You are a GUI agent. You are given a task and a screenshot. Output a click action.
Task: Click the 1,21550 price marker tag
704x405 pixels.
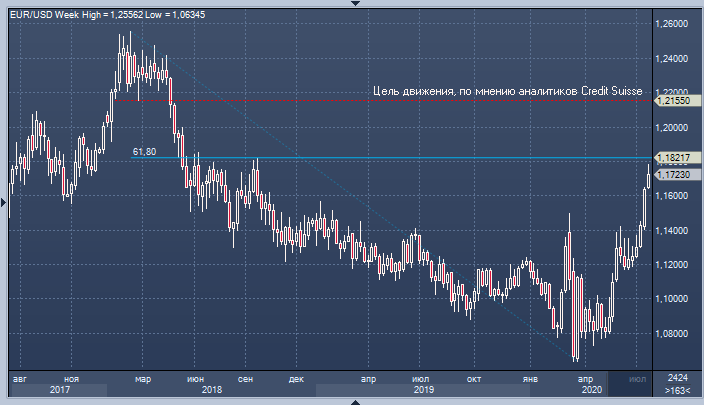tap(675, 101)
